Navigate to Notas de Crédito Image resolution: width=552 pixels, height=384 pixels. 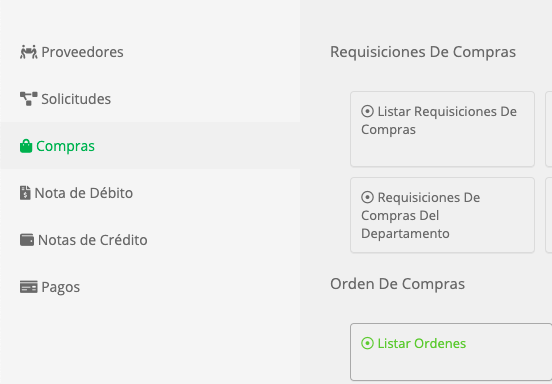coord(150,240)
